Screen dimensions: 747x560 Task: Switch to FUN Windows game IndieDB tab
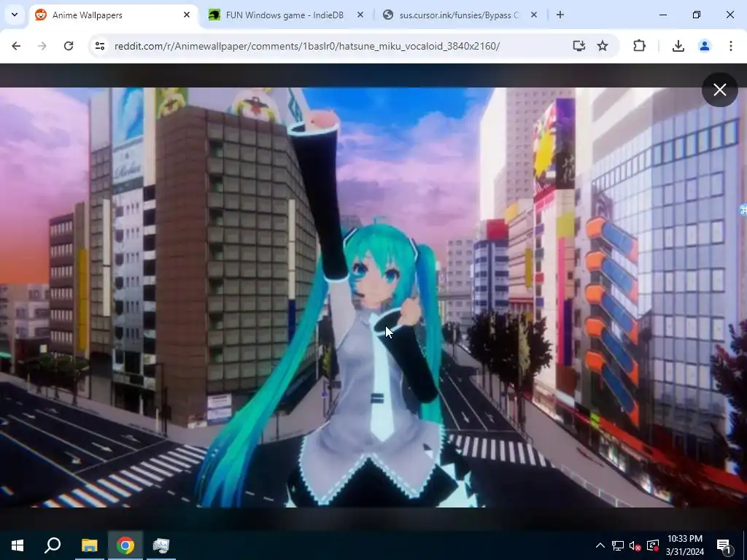(285, 15)
